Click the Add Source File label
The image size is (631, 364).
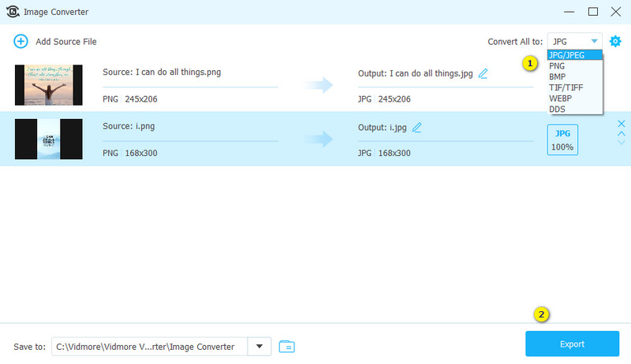(66, 41)
